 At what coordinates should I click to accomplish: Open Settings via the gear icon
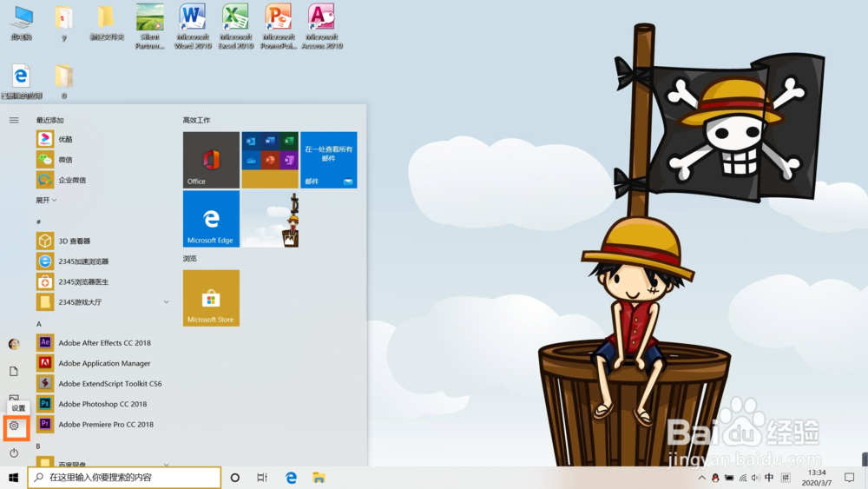14,426
